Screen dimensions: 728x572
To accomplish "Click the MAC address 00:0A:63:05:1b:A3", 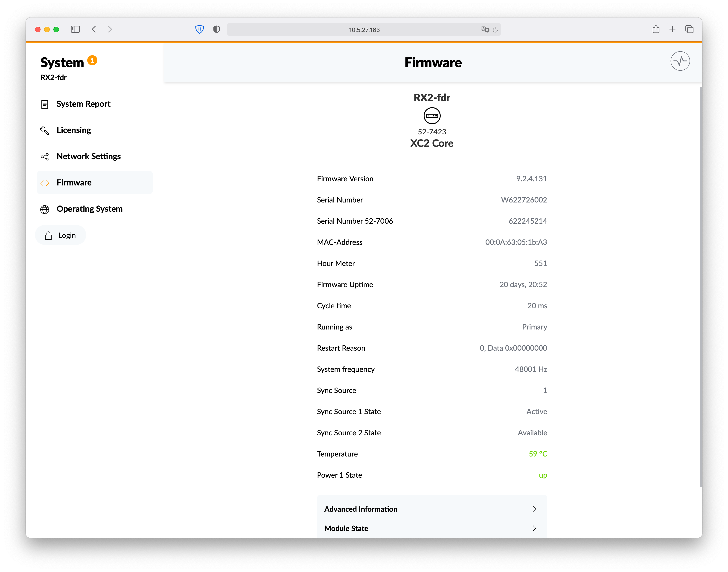I will click(515, 242).
